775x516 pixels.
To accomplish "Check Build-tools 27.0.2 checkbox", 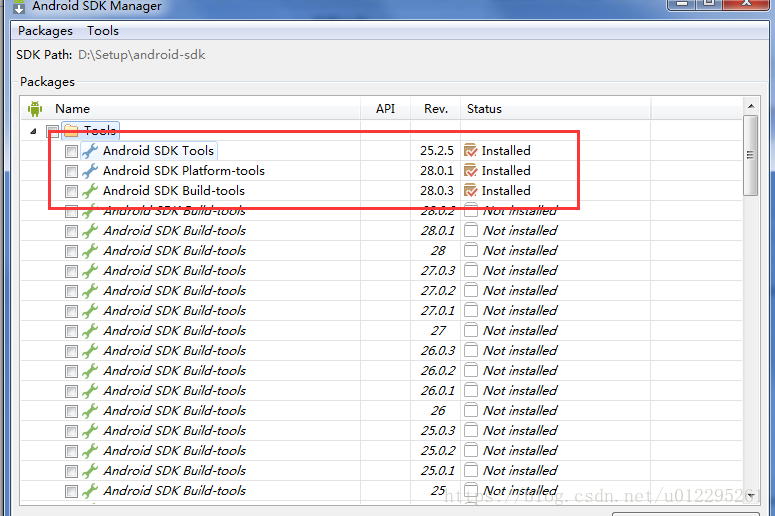I will (x=72, y=291).
